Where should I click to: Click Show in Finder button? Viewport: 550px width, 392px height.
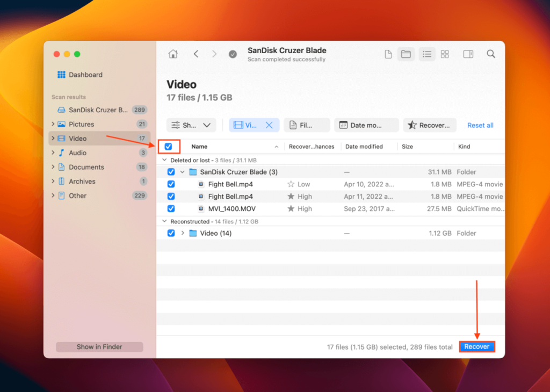tap(99, 347)
